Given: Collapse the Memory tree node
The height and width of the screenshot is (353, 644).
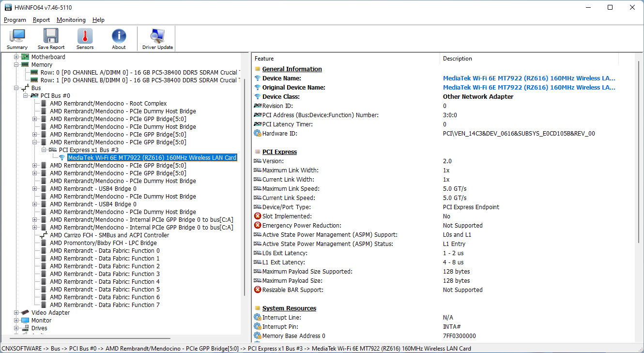Looking at the screenshot, I should pos(16,65).
